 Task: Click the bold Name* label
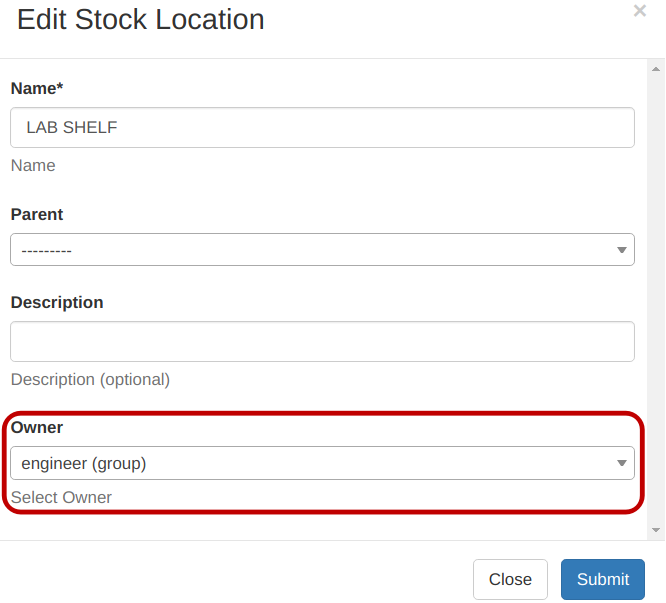click(x=37, y=88)
